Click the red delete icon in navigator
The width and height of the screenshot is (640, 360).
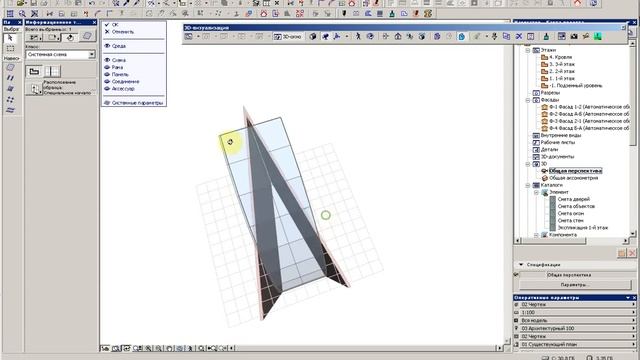coord(632,253)
